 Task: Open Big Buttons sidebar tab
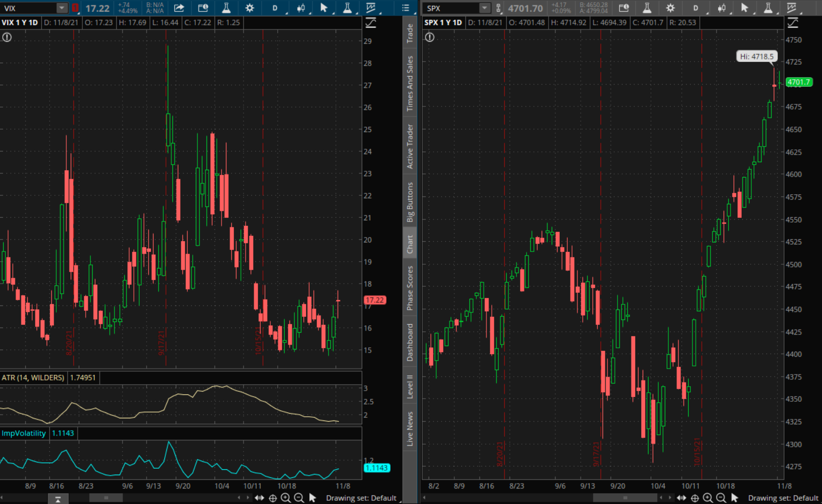click(x=410, y=202)
